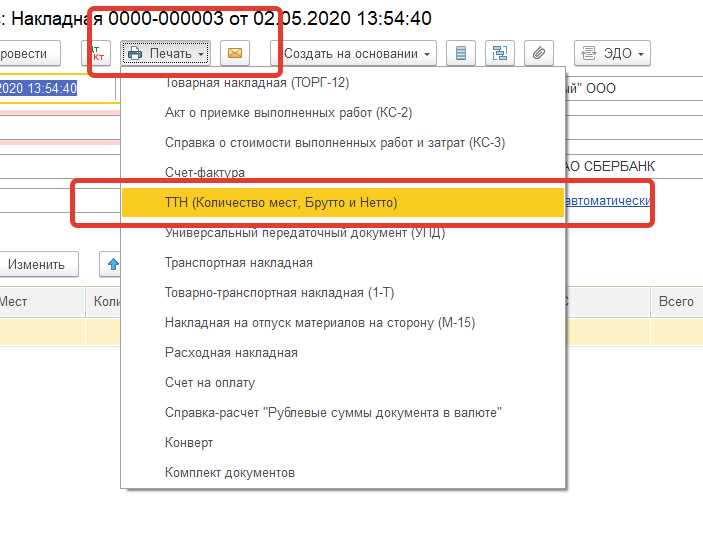This screenshot has width=703, height=558.
Task: Choose Товарно-транспортная накладная (1-Т)
Action: pyautogui.click(x=343, y=293)
